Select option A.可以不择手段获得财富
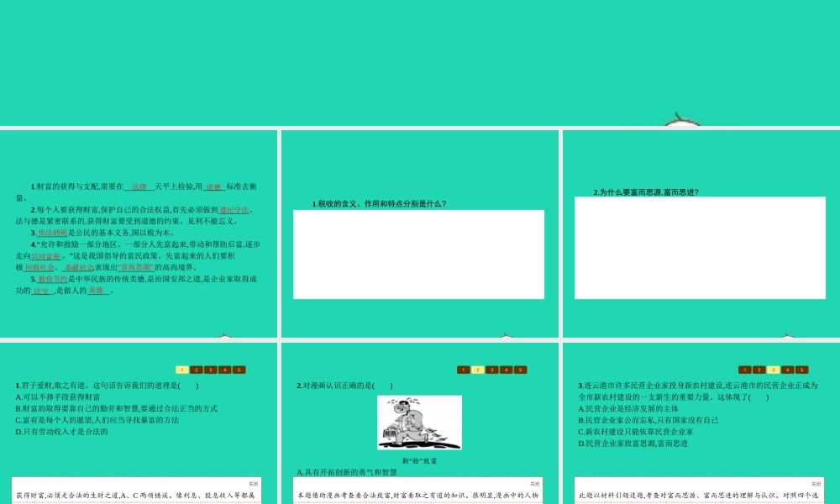 coord(58,396)
